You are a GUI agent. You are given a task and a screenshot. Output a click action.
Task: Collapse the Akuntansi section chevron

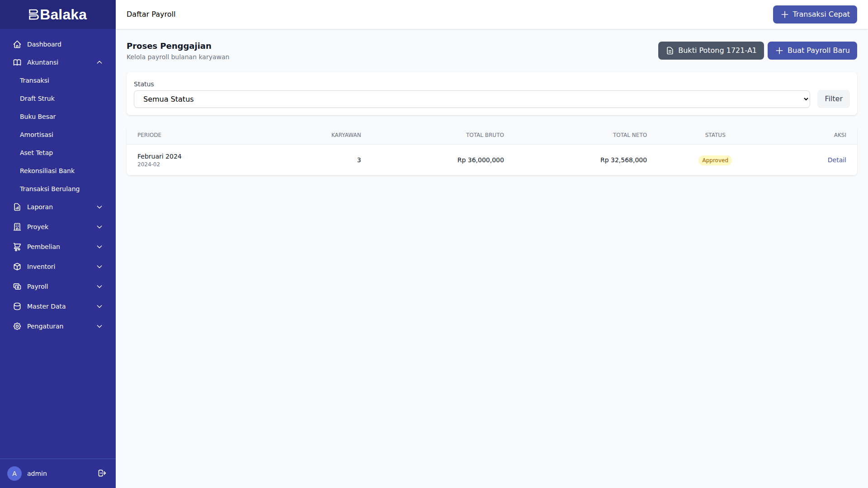click(99, 62)
